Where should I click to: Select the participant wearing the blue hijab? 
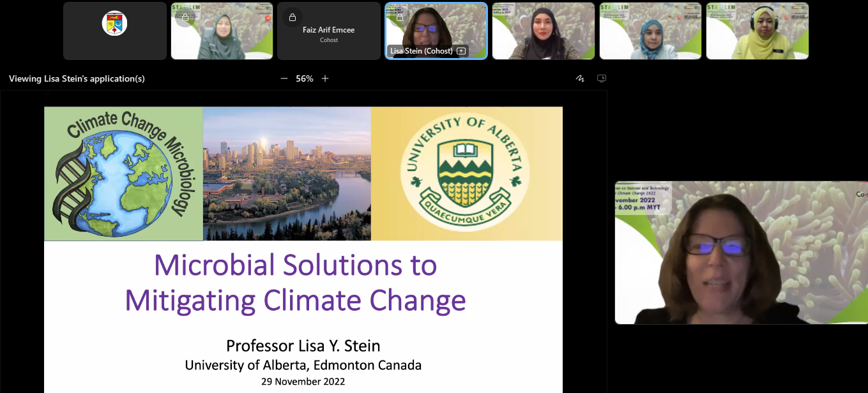pos(650,32)
